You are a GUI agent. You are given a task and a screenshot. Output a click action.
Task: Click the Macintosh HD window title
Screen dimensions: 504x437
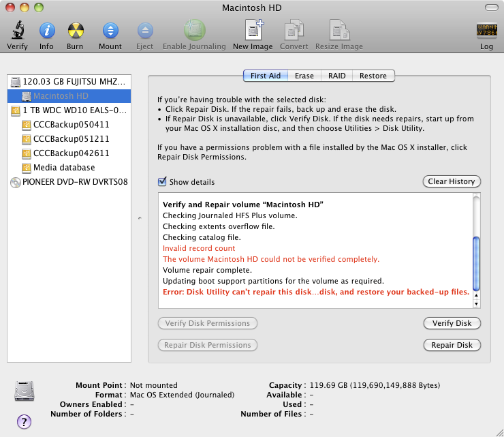tap(252, 7)
